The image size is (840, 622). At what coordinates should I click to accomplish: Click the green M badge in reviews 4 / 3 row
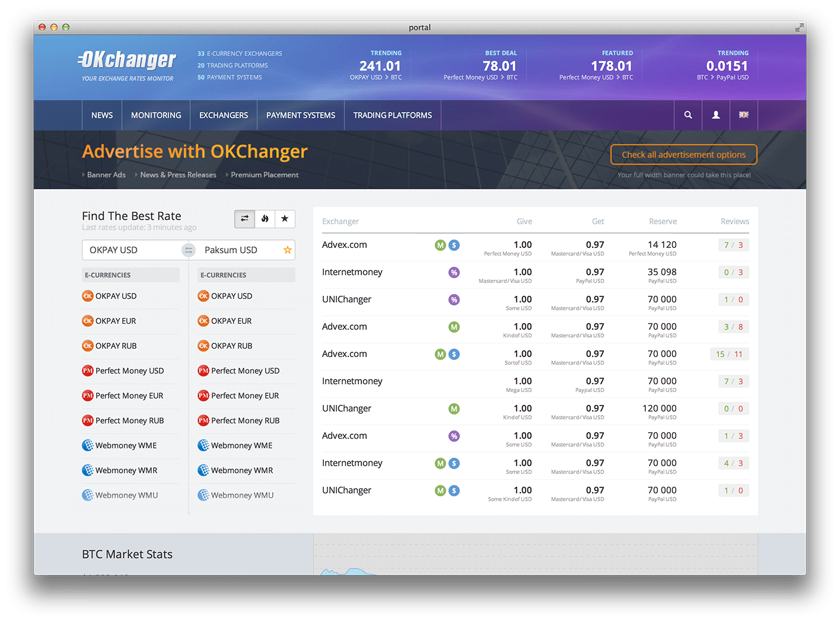coord(440,463)
